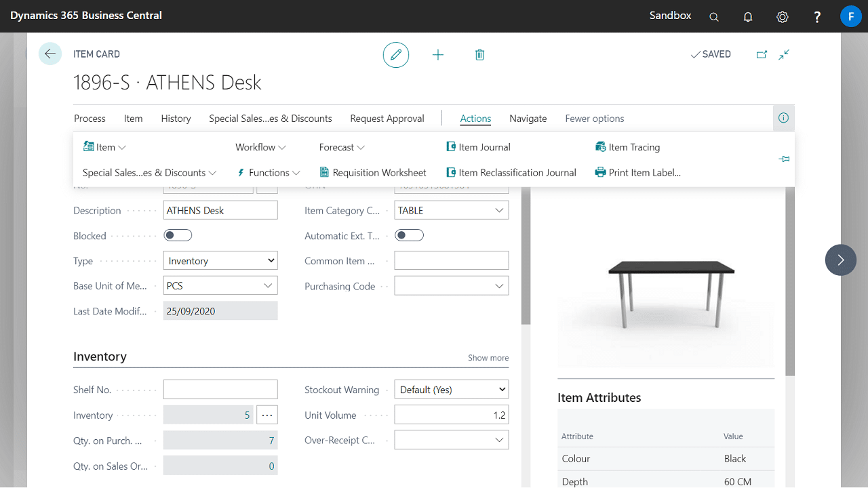Click the pencil edit icon

click(396, 55)
